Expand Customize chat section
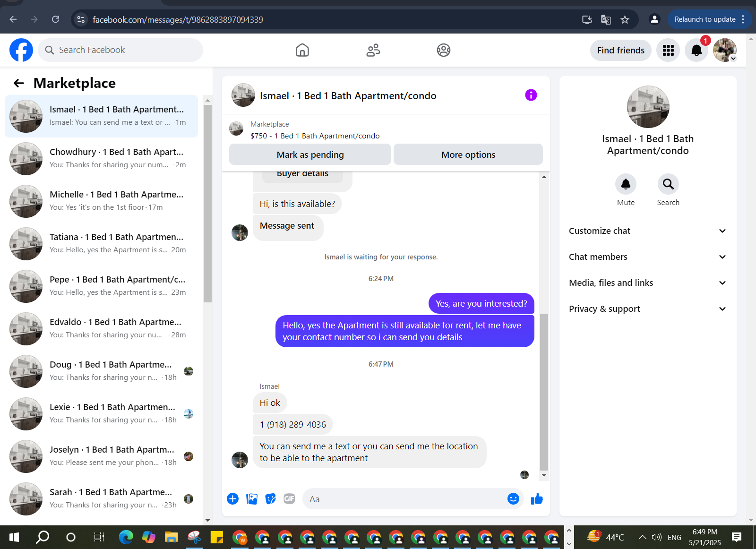The width and height of the screenshot is (756, 549). (647, 231)
